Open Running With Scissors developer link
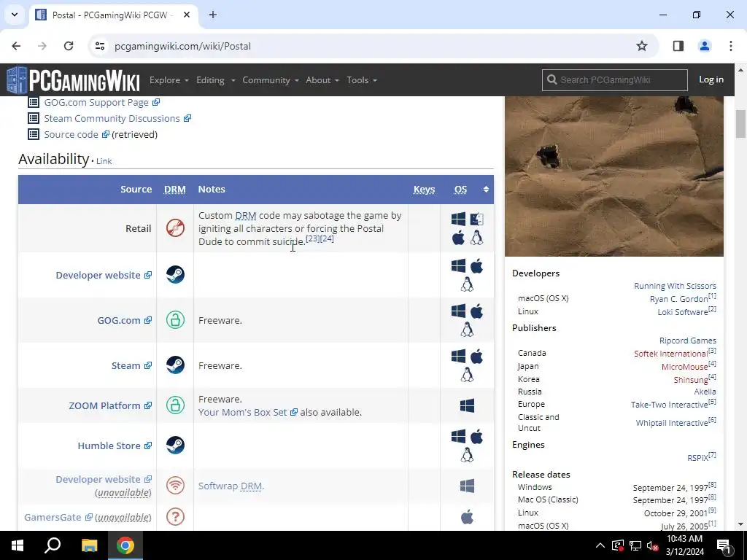Screen dimensions: 747x560 point(675,286)
